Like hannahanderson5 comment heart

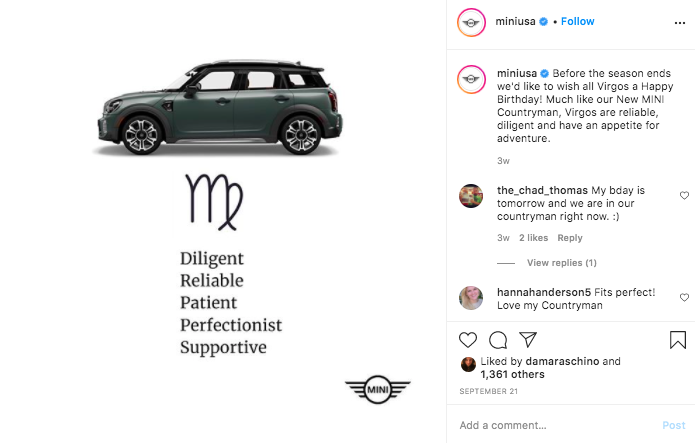[x=684, y=298]
